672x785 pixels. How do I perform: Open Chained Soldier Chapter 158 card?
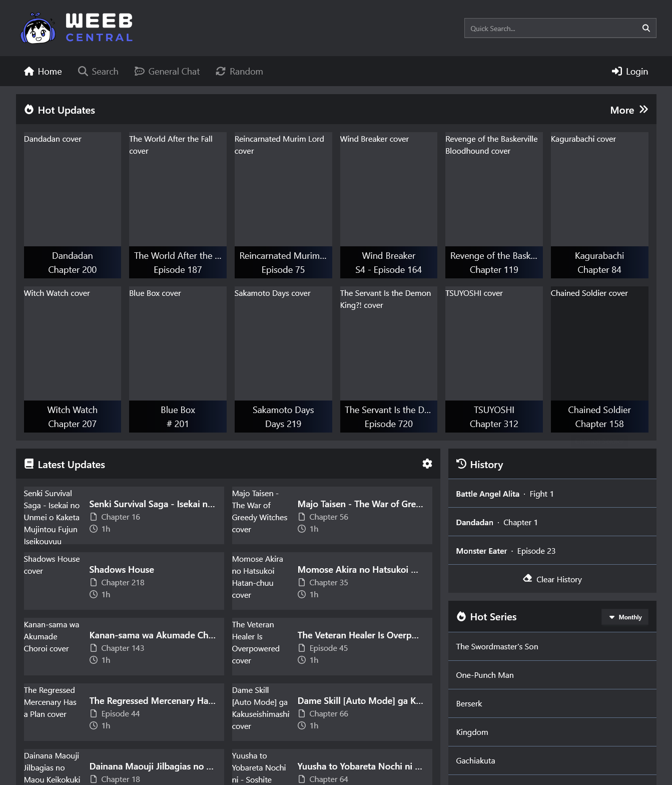click(599, 359)
